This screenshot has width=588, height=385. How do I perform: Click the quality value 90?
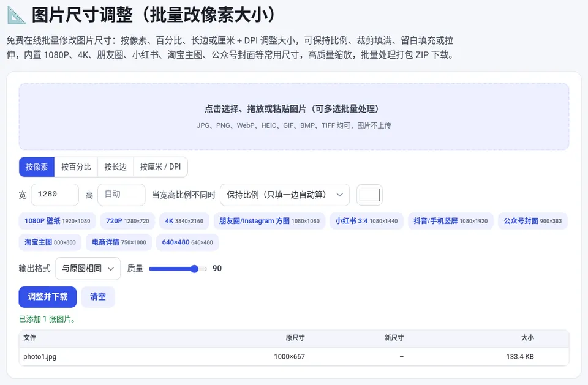click(217, 269)
